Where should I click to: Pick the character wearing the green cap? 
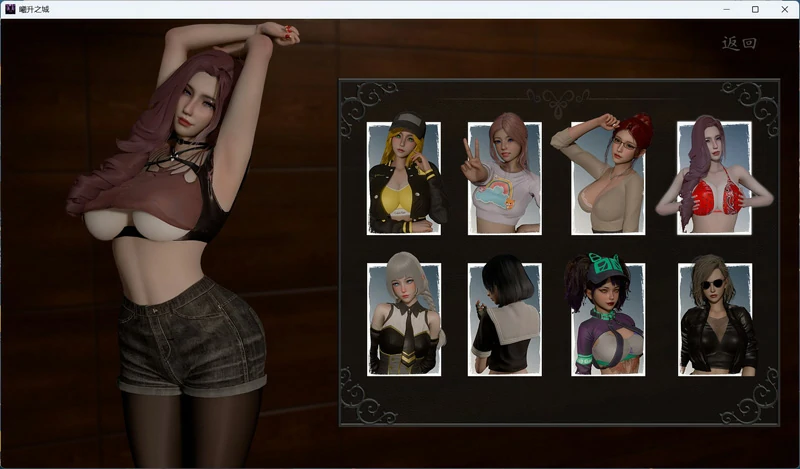click(x=607, y=319)
